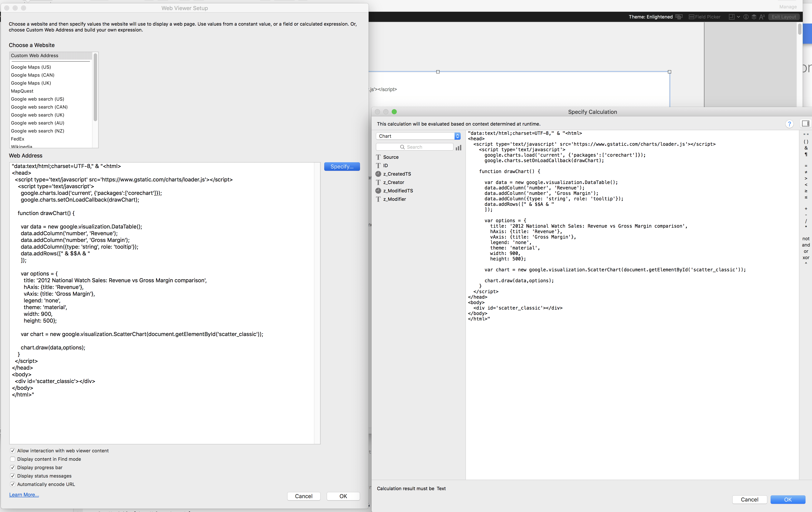This screenshot has height=512, width=812.
Task: Click the Manage toolbar item
Action: 788,7
